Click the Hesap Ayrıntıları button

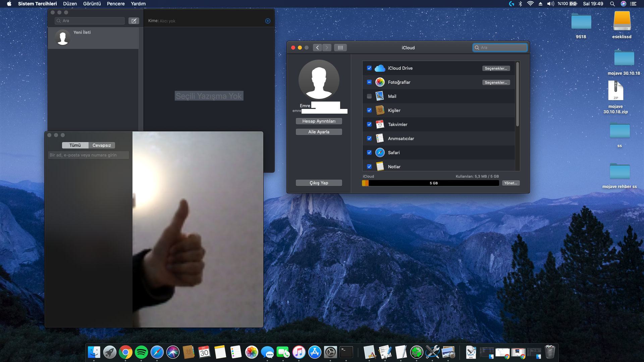pos(319,121)
